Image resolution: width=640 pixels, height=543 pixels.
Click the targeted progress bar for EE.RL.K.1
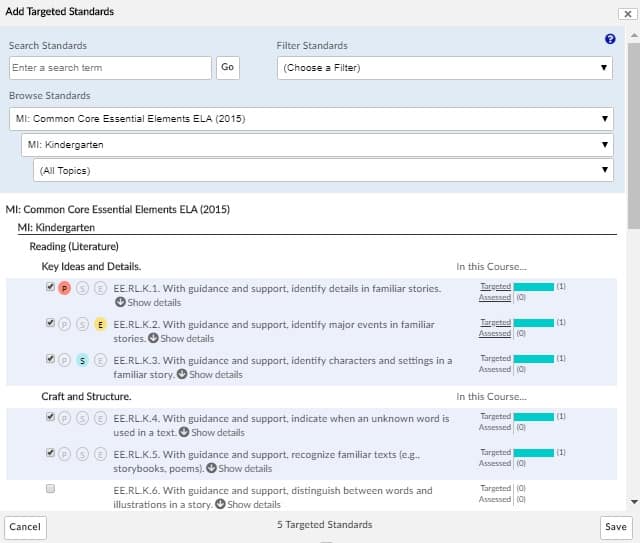pyautogui.click(x=534, y=287)
